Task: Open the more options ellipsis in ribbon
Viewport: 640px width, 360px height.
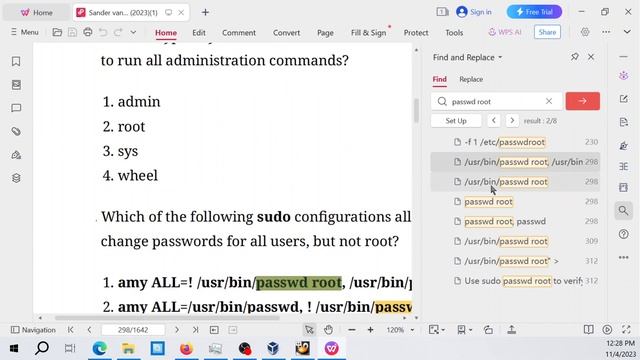Action: 606,32
